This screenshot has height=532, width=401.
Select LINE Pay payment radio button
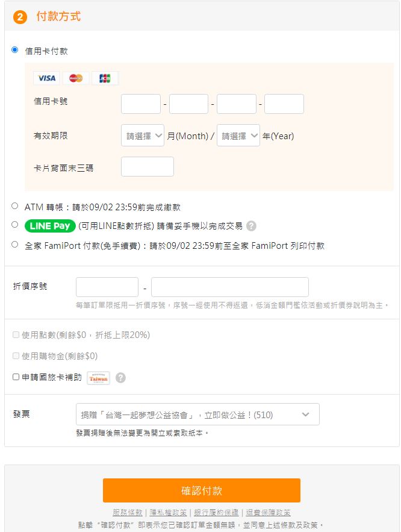click(15, 225)
